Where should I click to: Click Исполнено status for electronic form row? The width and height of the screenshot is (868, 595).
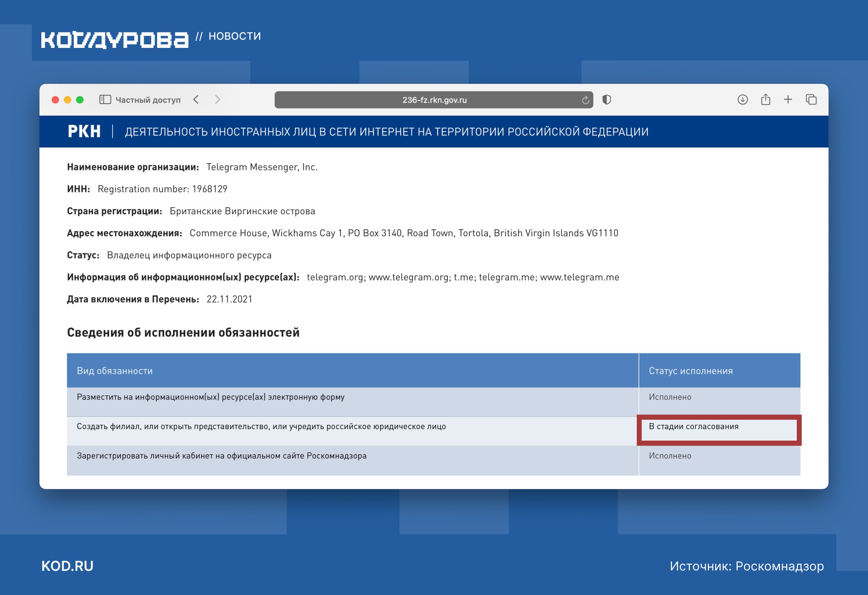pos(670,397)
